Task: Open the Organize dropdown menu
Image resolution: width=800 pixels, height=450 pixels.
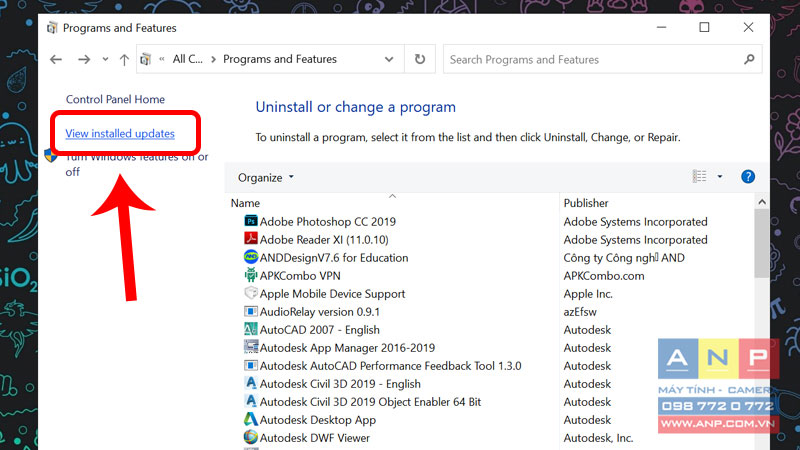Action: pos(266,178)
